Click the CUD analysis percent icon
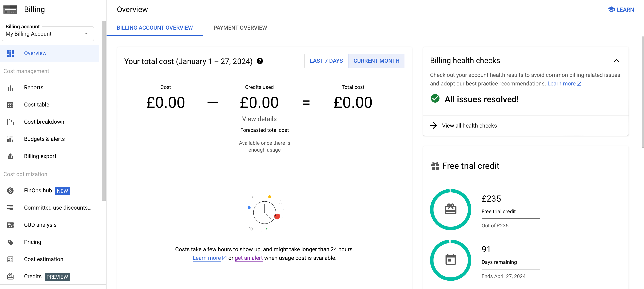 [x=10, y=225]
